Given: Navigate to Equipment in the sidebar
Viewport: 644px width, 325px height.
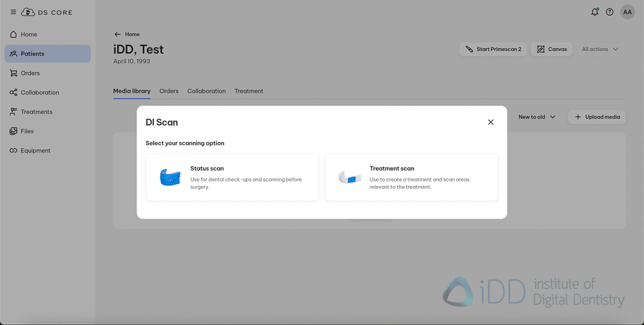Looking at the screenshot, I should pyautogui.click(x=35, y=151).
